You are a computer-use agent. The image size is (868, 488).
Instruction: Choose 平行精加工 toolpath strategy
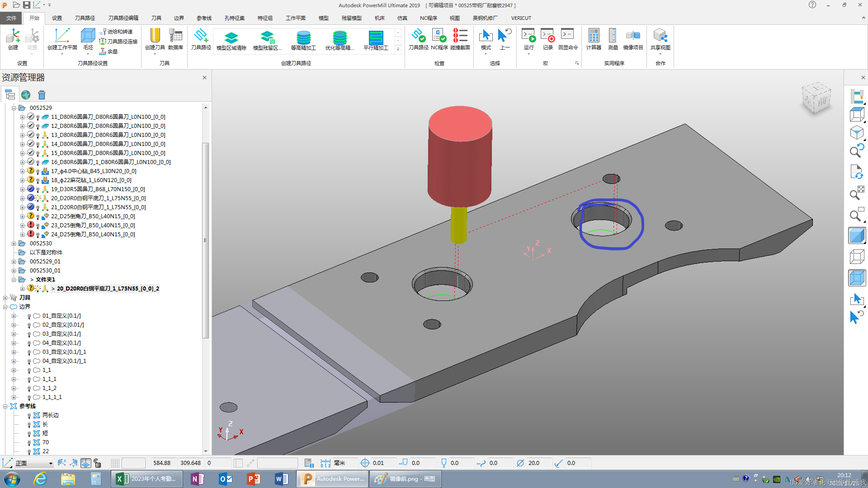tap(376, 40)
